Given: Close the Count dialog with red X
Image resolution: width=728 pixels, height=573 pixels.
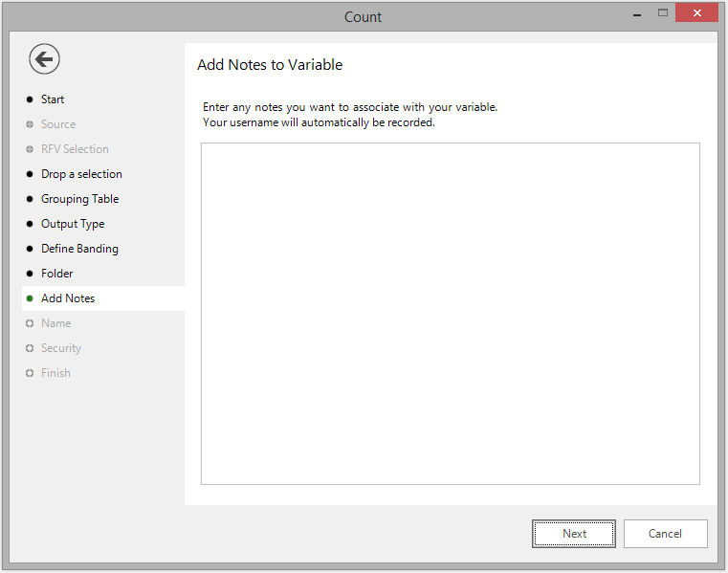Looking at the screenshot, I should tap(696, 13).
